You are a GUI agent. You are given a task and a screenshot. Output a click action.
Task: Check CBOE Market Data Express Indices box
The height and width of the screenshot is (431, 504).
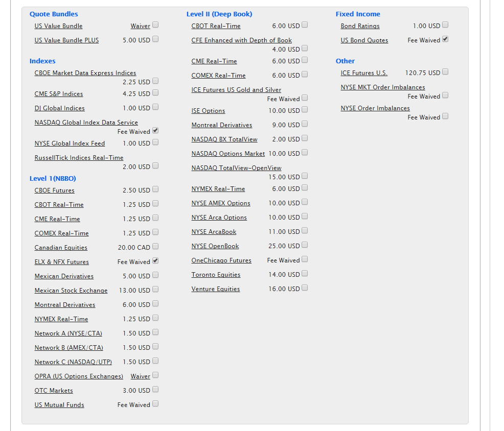(x=155, y=81)
